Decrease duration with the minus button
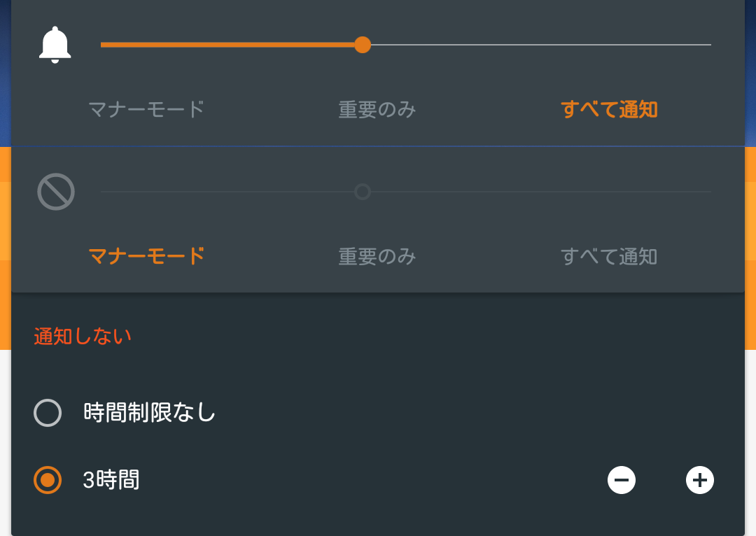Image resolution: width=756 pixels, height=536 pixels. click(622, 480)
